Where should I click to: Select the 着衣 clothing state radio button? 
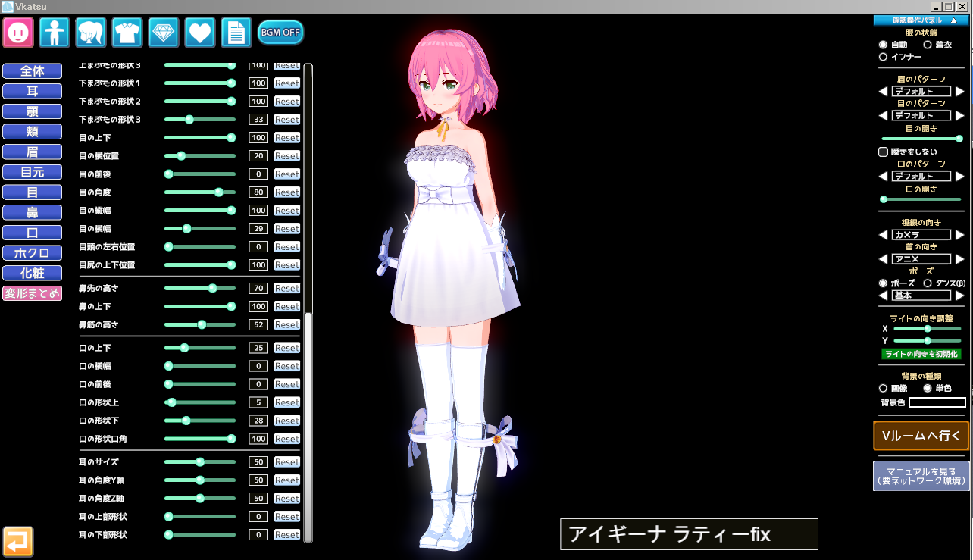pyautogui.click(x=928, y=45)
